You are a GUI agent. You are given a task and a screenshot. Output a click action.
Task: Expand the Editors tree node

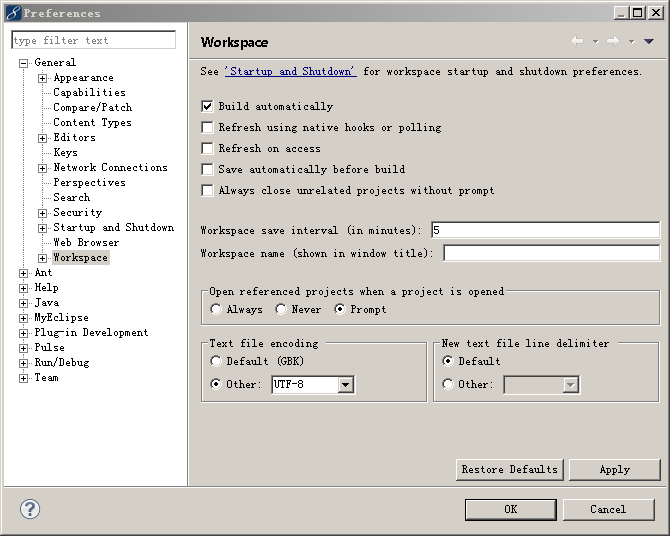coord(42,138)
